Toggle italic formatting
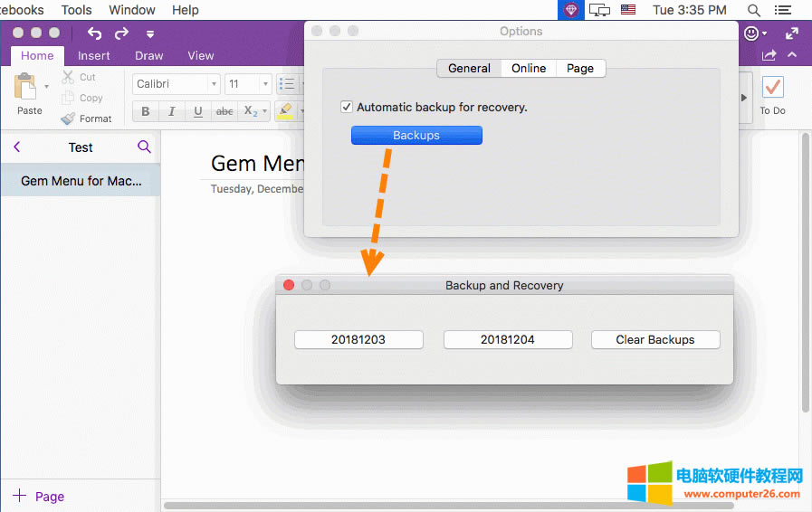 click(171, 111)
